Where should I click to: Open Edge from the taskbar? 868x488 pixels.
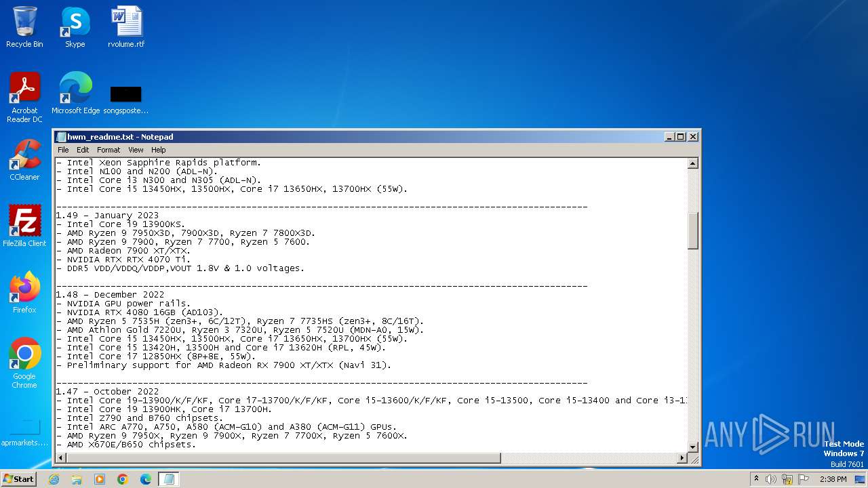(145, 479)
